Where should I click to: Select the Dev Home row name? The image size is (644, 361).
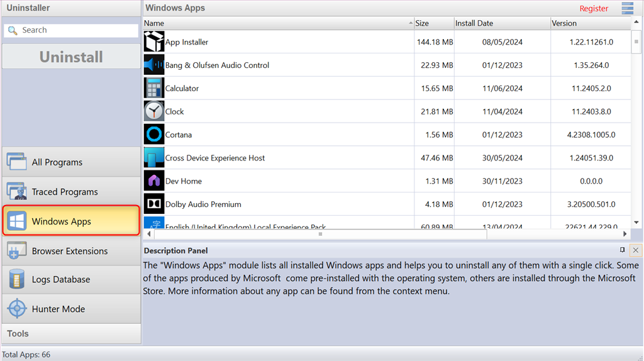[183, 181]
